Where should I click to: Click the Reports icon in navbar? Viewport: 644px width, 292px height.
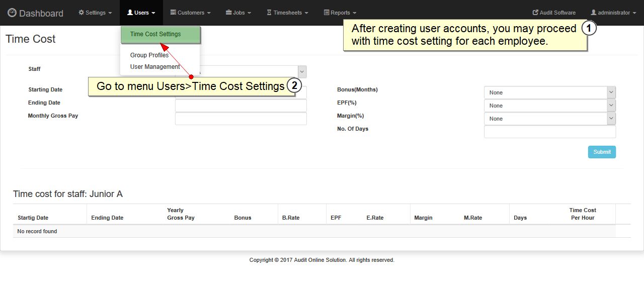tap(327, 13)
